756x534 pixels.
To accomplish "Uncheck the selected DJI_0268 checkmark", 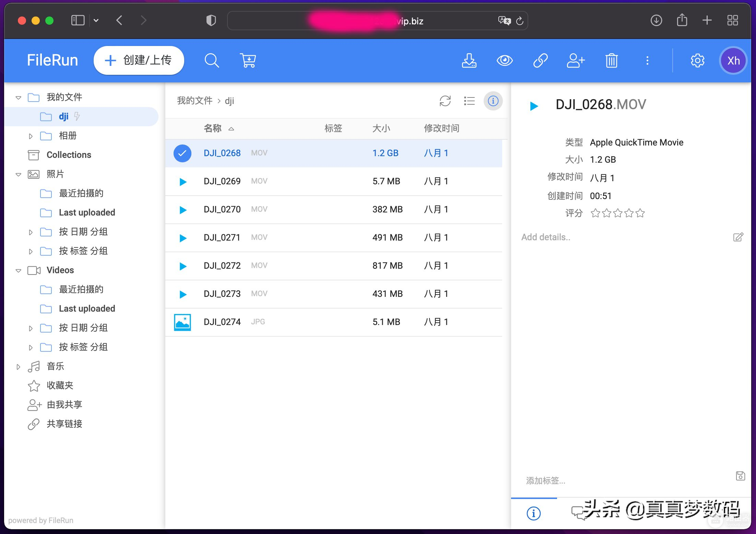I will pyautogui.click(x=182, y=153).
